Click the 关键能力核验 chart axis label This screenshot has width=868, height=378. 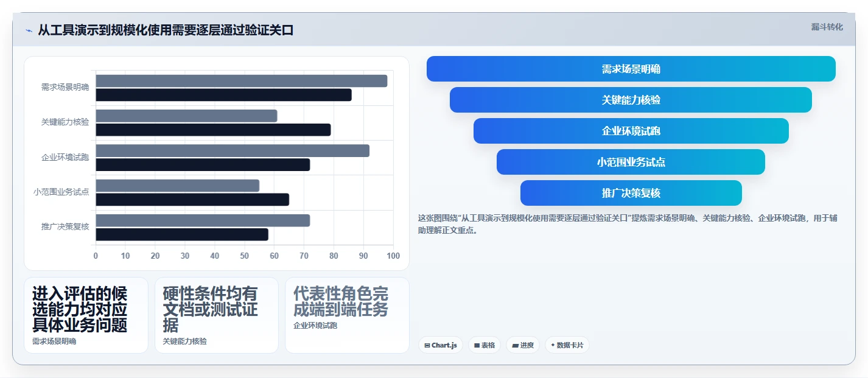(65, 122)
